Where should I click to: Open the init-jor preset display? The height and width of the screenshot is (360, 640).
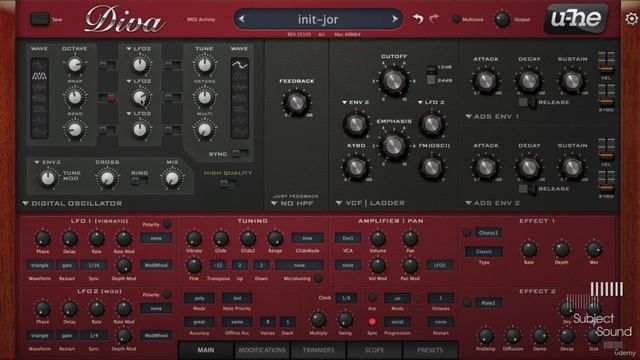pos(318,19)
